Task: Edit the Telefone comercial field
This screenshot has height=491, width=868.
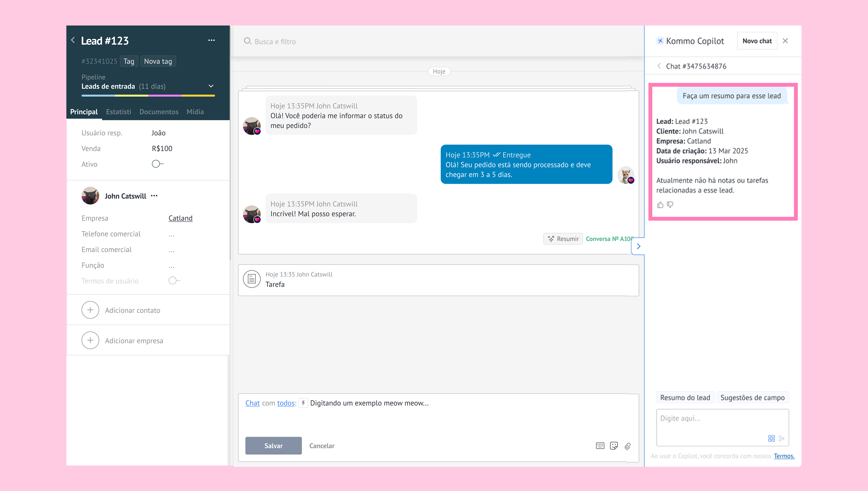Action: pos(171,234)
